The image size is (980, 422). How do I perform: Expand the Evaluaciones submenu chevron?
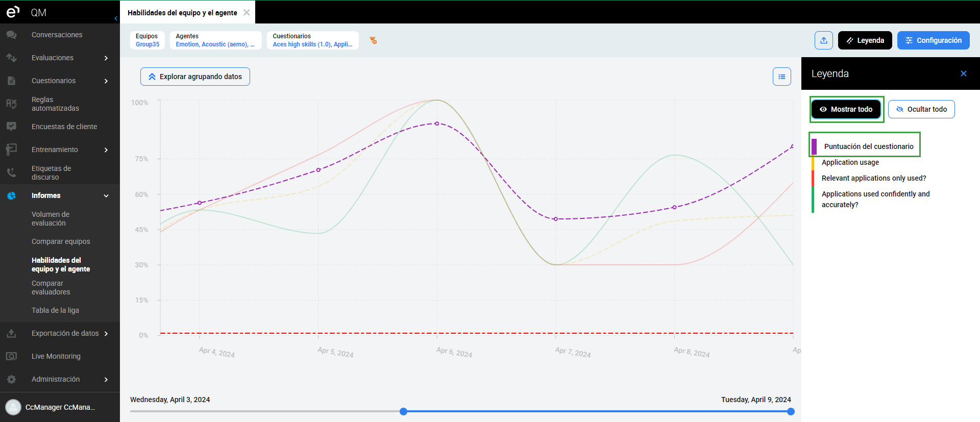coord(106,58)
